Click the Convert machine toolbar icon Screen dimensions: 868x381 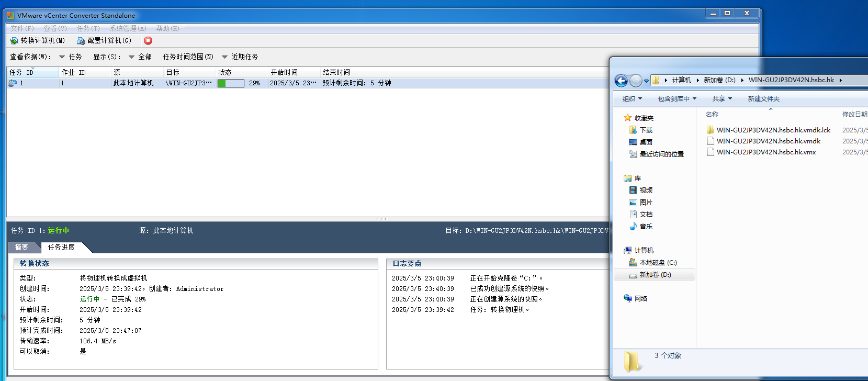pyautogui.click(x=14, y=40)
